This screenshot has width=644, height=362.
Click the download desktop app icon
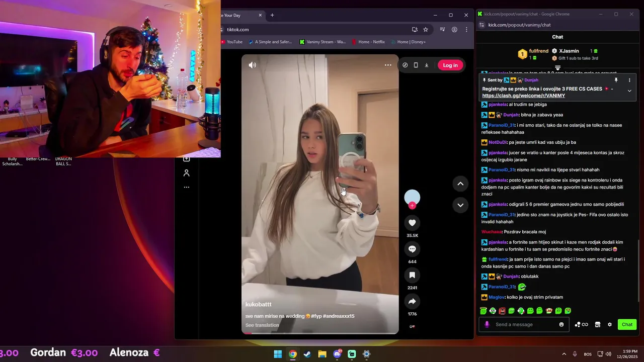pyautogui.click(x=426, y=65)
